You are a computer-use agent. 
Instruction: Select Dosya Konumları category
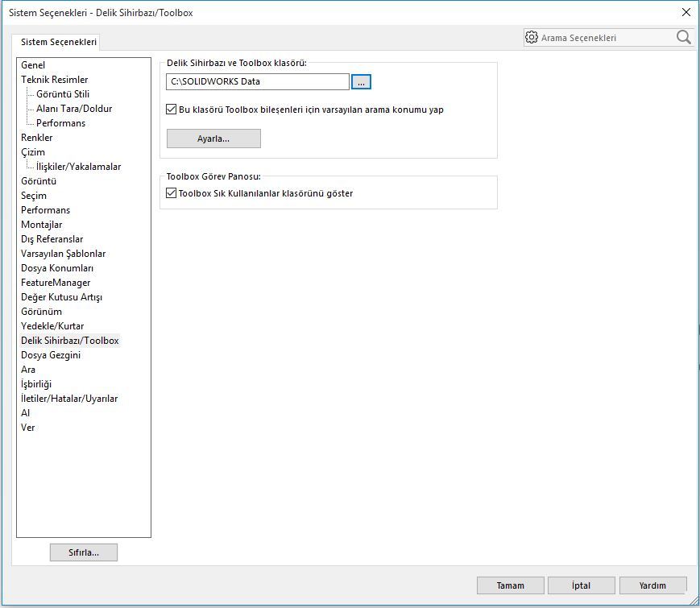57,268
